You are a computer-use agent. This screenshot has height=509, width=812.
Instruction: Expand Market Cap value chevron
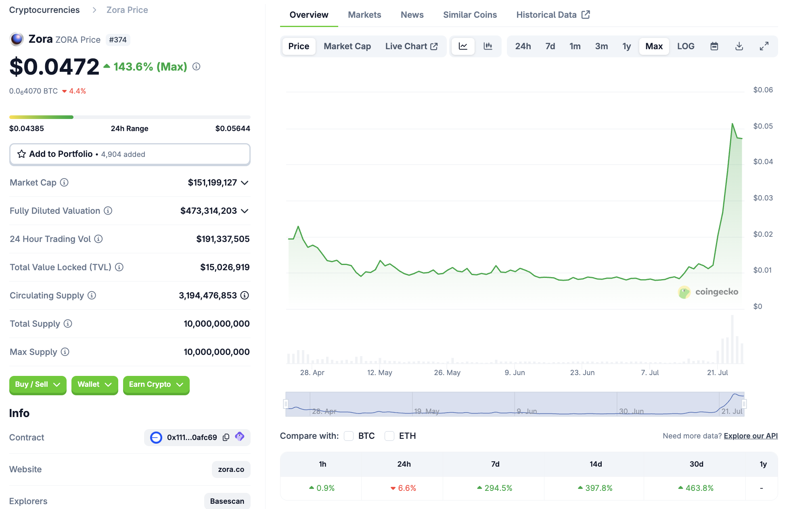[x=245, y=183]
